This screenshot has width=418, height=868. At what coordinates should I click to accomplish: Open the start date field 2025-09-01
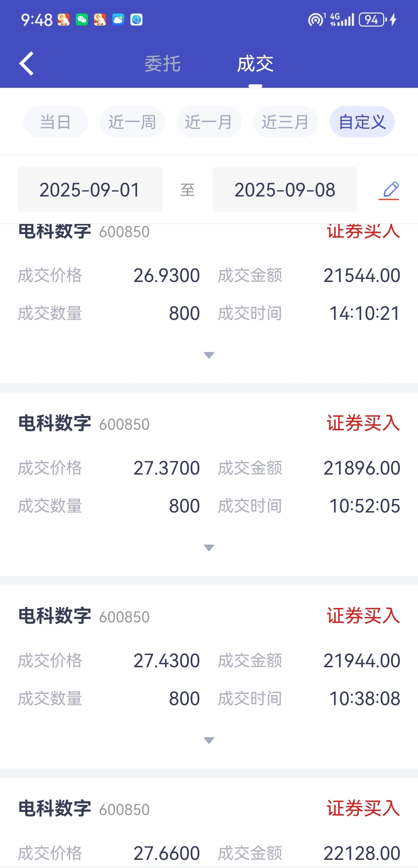tap(90, 190)
